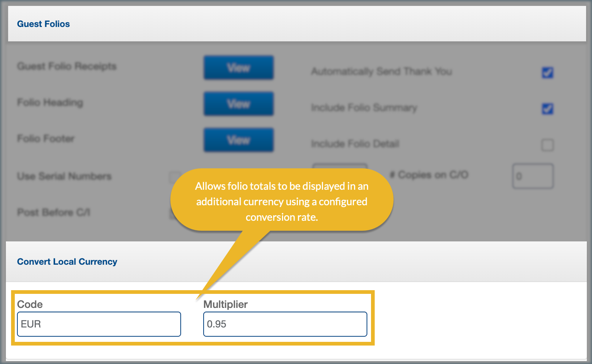Screen dimensions: 592x364
Task: Focus the currency Code field containing EUR
Action: point(99,324)
